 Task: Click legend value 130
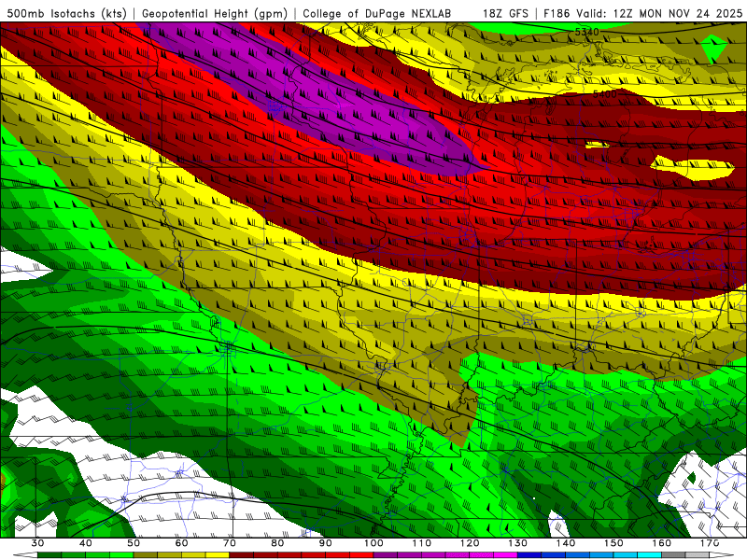[x=518, y=543]
